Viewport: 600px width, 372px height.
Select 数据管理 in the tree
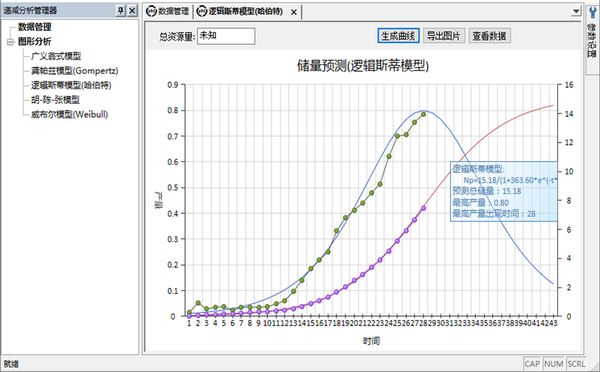tap(34, 27)
